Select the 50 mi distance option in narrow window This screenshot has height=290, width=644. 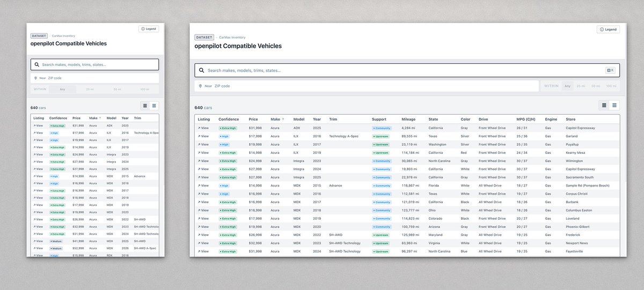click(x=117, y=89)
